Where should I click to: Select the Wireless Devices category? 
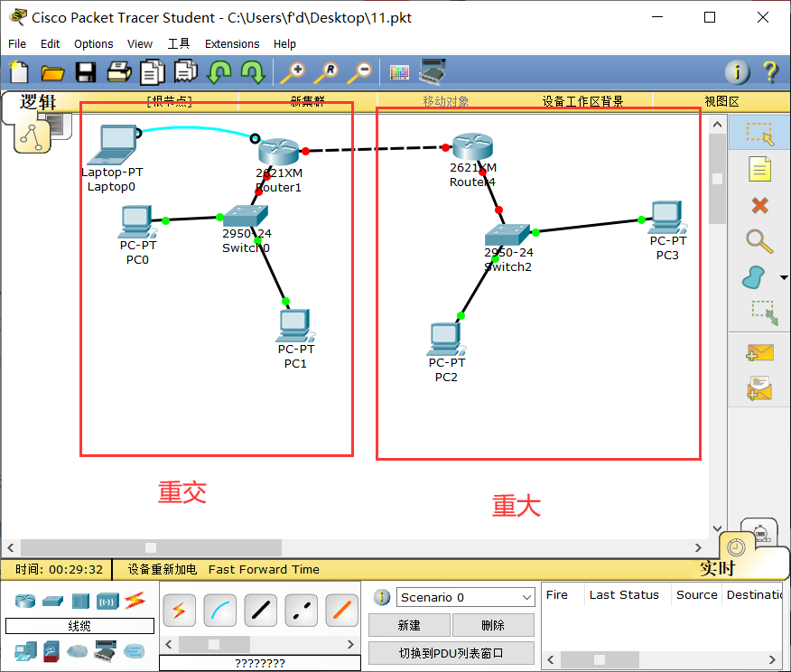coord(108,602)
